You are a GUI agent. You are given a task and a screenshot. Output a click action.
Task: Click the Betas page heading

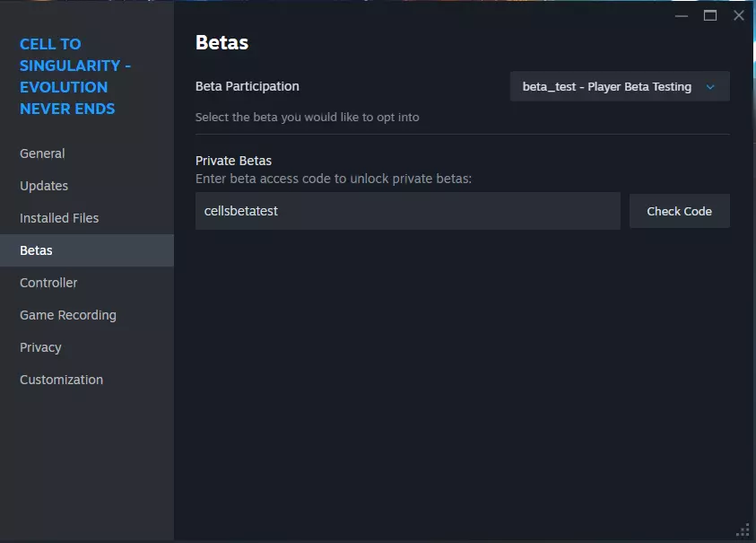(222, 42)
